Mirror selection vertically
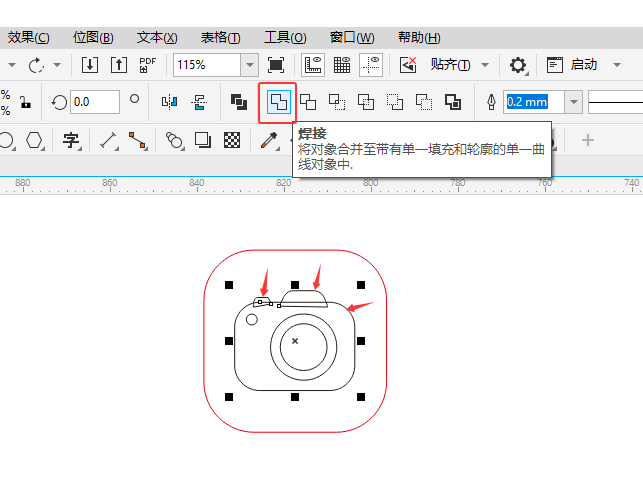Viewport: 643px width, 479px height. coord(199,102)
